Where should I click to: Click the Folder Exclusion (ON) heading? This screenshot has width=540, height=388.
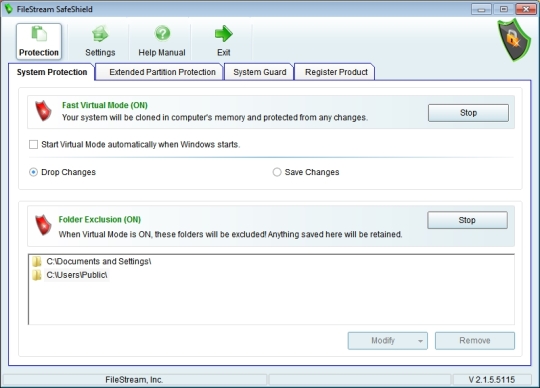pos(100,219)
